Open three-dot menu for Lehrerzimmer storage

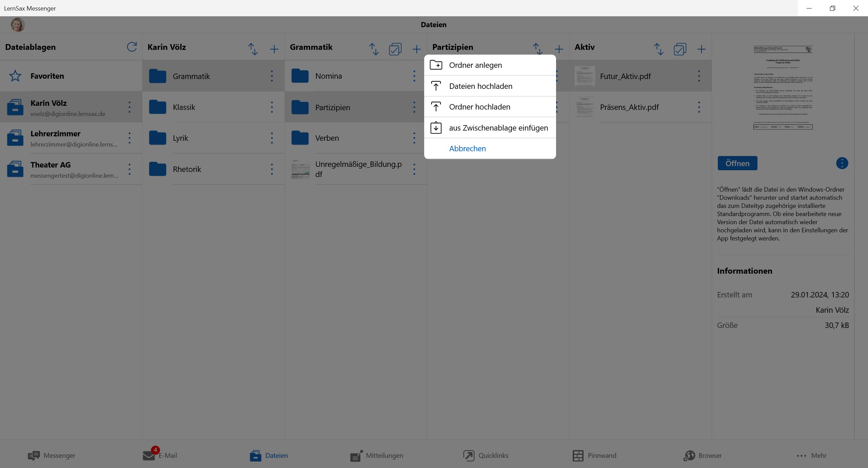click(130, 138)
